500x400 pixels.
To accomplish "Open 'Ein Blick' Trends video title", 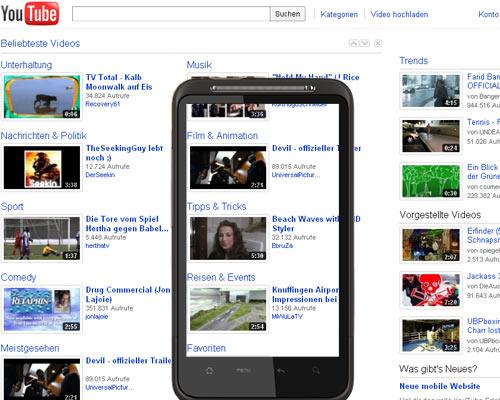I will click(x=483, y=171).
